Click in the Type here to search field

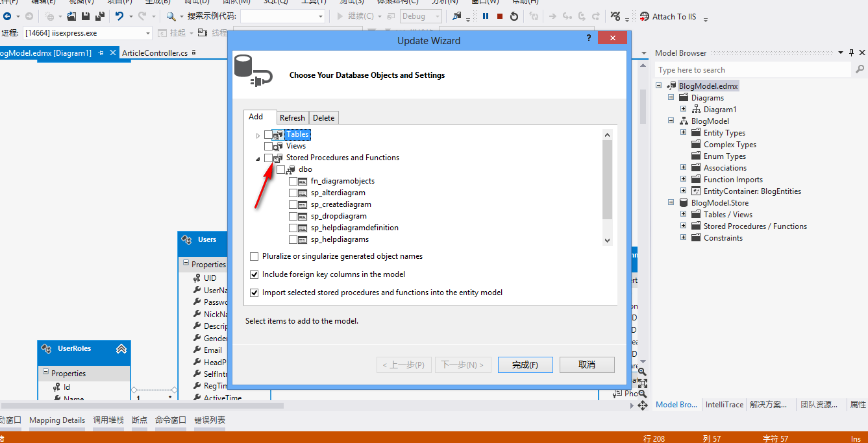(753, 69)
